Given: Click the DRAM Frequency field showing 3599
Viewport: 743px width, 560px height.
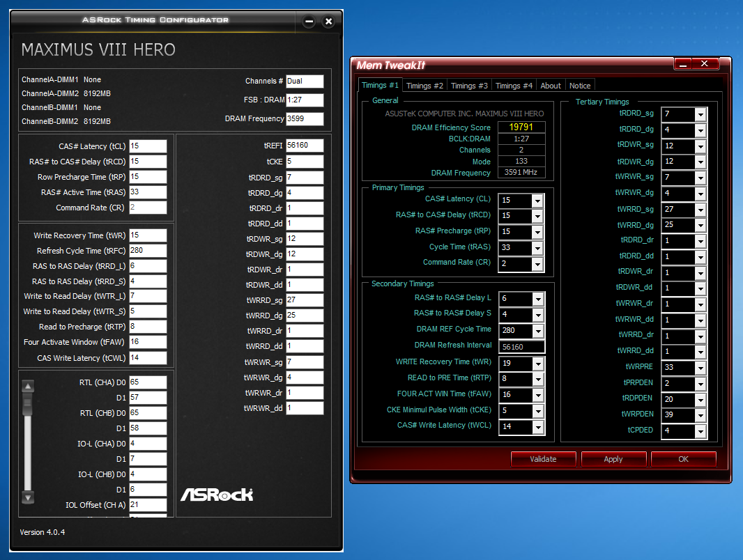Looking at the screenshot, I should click(305, 118).
